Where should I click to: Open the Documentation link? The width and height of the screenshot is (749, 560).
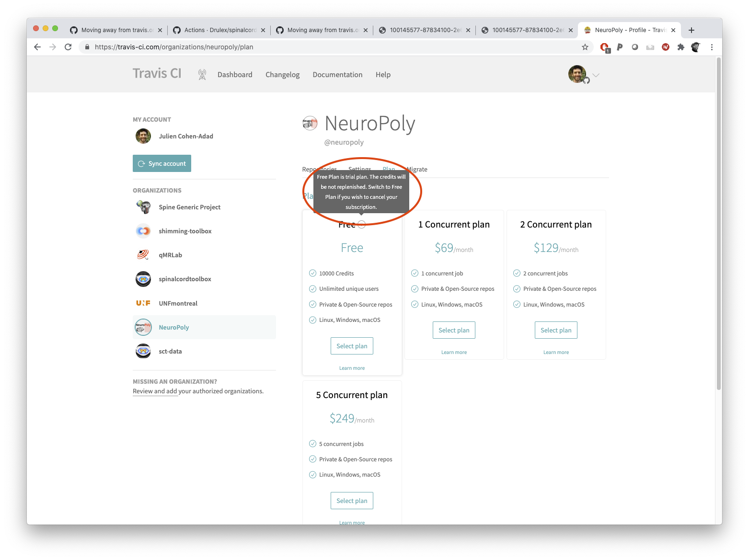[x=337, y=75]
